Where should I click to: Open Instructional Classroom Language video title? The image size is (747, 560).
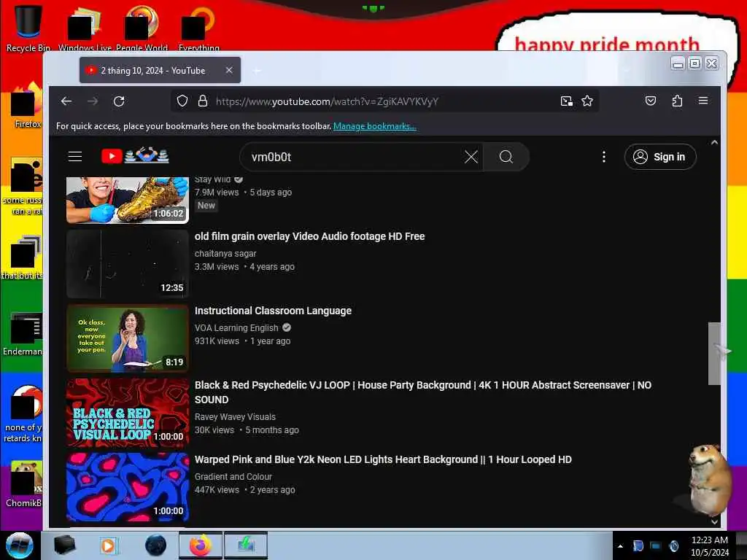point(273,311)
